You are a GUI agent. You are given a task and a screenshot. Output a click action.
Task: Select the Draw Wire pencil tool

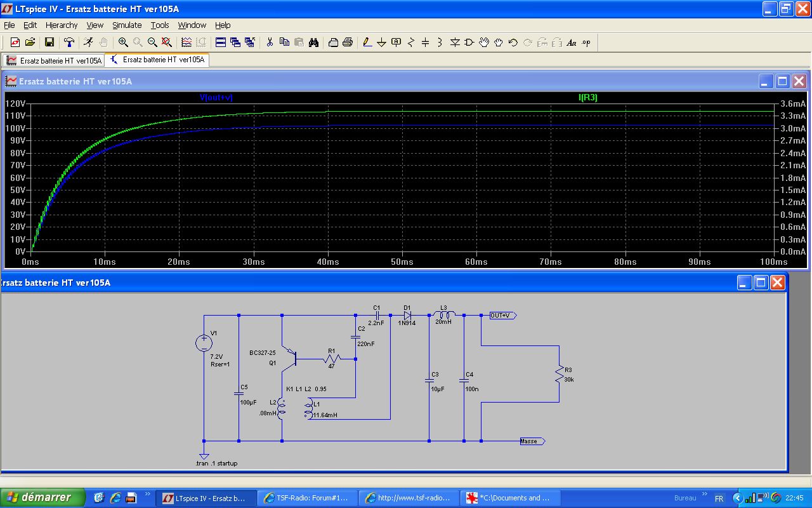pyautogui.click(x=367, y=43)
